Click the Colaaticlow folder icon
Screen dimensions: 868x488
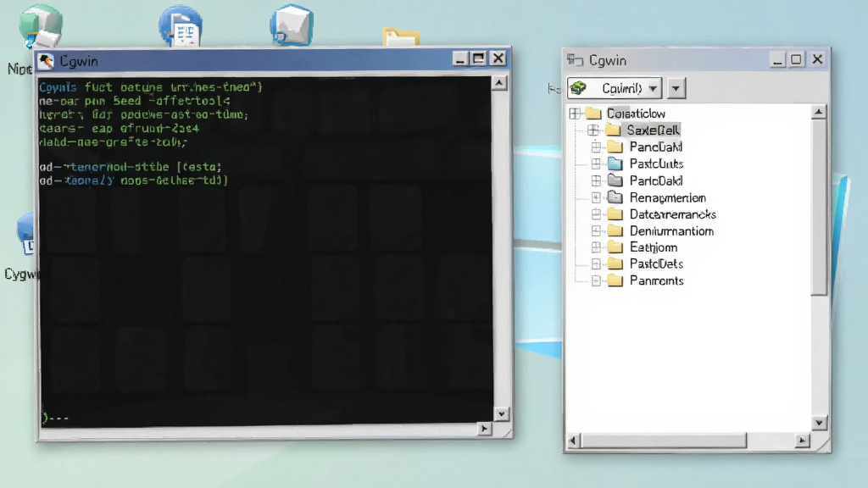coord(593,114)
